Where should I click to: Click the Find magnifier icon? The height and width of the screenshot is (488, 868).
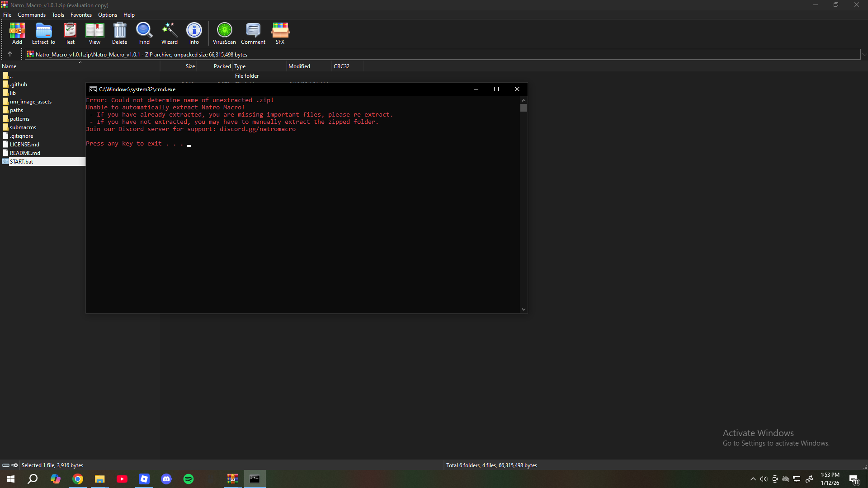pyautogui.click(x=144, y=33)
